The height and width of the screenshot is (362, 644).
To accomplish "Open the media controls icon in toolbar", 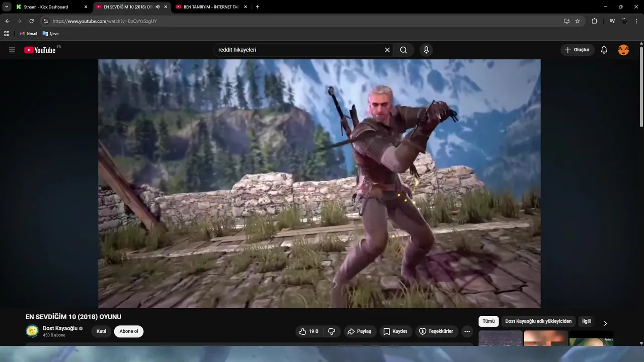I will pyautogui.click(x=612, y=21).
